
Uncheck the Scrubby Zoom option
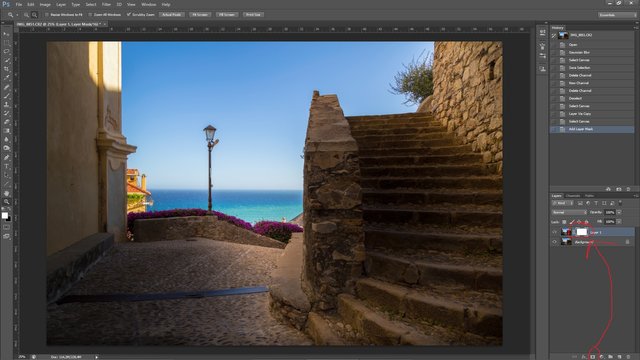click(x=129, y=15)
